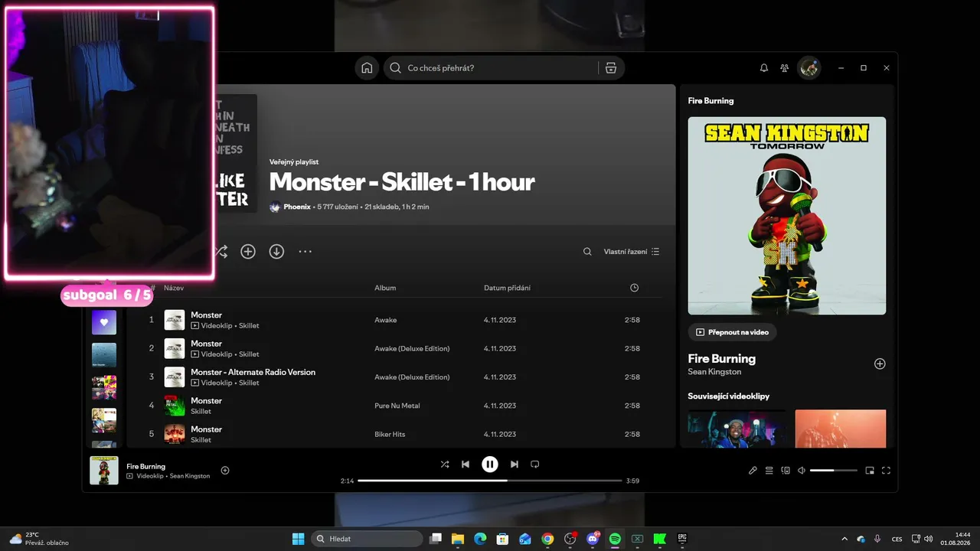Open the weather widget in taskbar
980x551 pixels.
[39, 539]
